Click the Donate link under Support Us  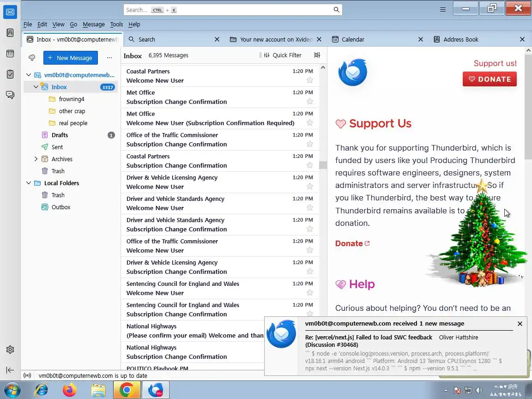352,243
